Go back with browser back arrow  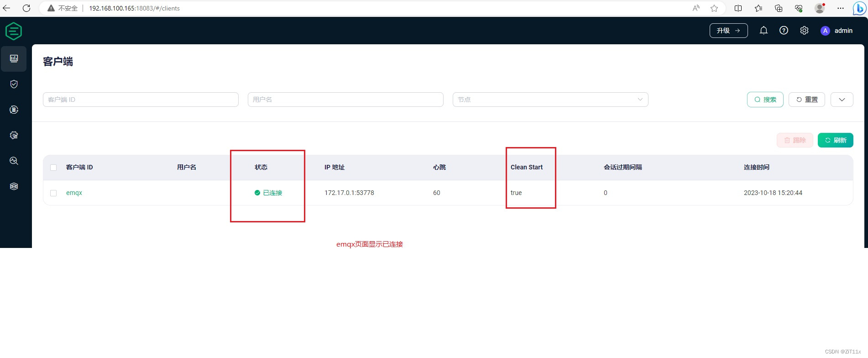coord(6,8)
